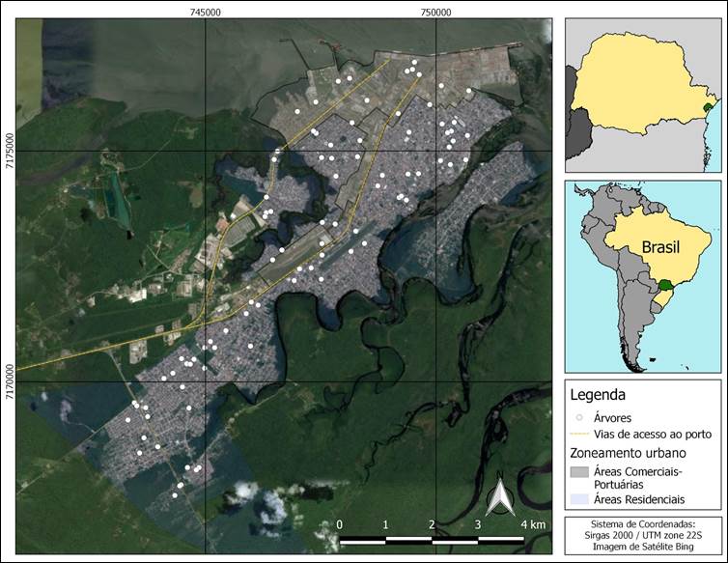Viewport: 728px width, 563px height.
Task: Select the light blue Áreas Residenciais swatch
Action: [x=579, y=499]
